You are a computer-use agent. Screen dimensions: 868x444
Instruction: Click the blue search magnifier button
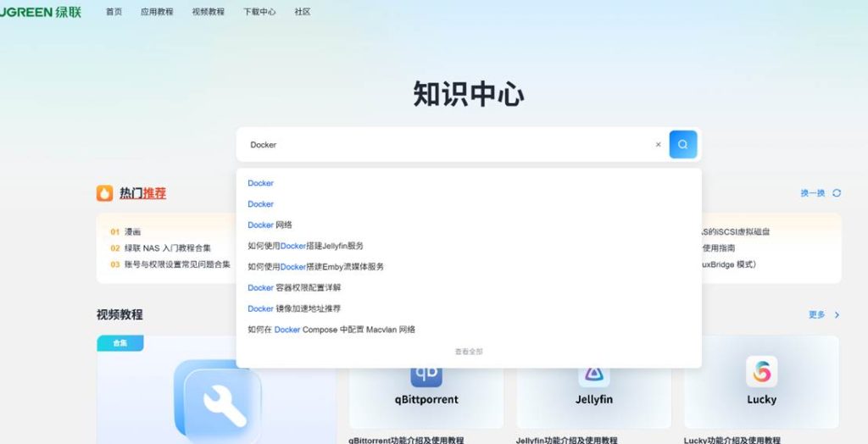click(682, 144)
